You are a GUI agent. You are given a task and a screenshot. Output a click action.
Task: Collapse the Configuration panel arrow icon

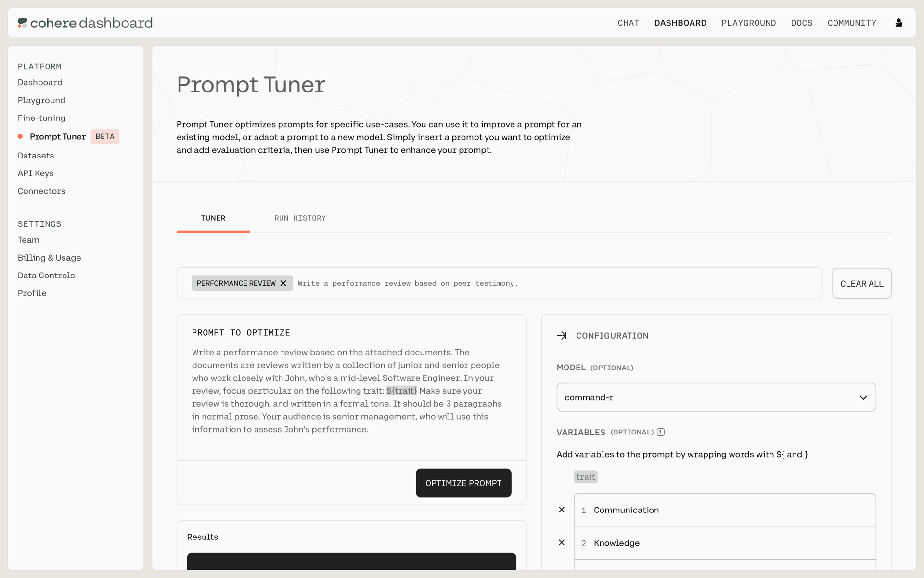click(x=562, y=336)
